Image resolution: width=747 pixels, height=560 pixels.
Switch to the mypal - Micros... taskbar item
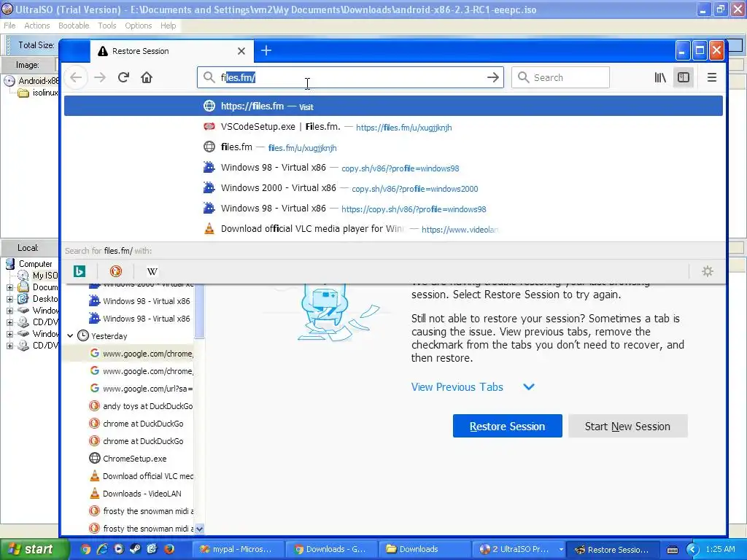tap(239, 549)
